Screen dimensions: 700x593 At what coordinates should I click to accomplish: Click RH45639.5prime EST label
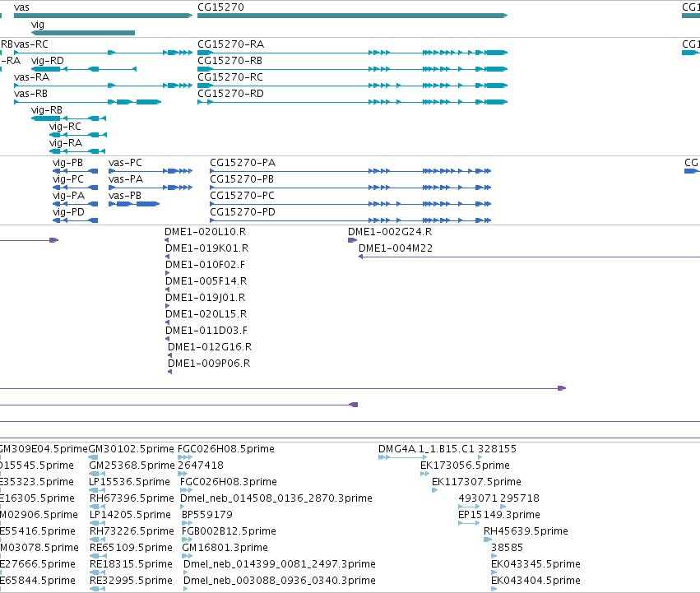[526, 532]
